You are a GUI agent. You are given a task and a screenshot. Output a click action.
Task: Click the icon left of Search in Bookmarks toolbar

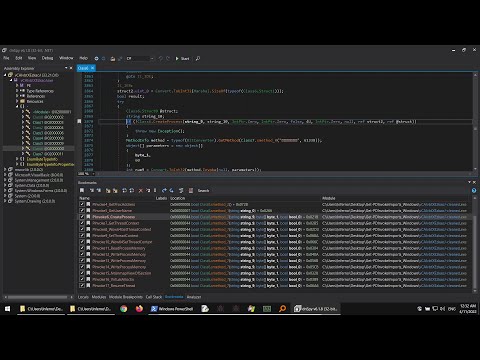click(x=191, y=190)
